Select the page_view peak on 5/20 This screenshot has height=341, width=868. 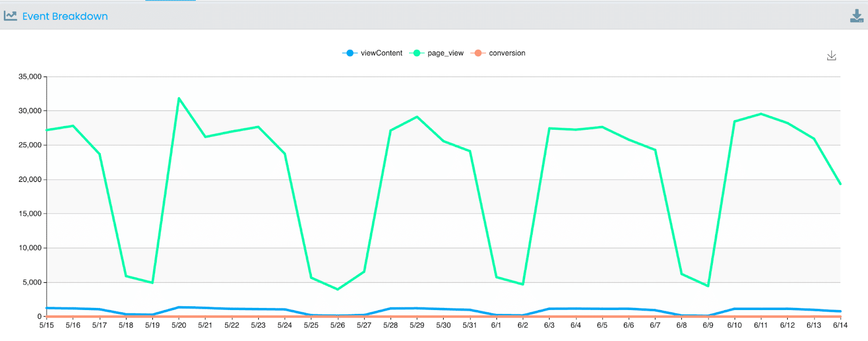click(179, 98)
